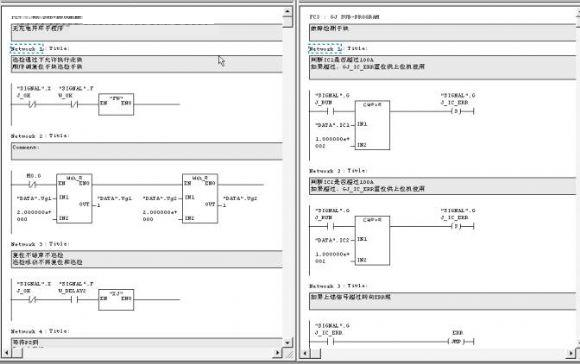The height and width of the screenshot is (364, 580).
Task: Click the J_IC_ERR set coil below DATA.IC2 comparator
Action: point(456,226)
